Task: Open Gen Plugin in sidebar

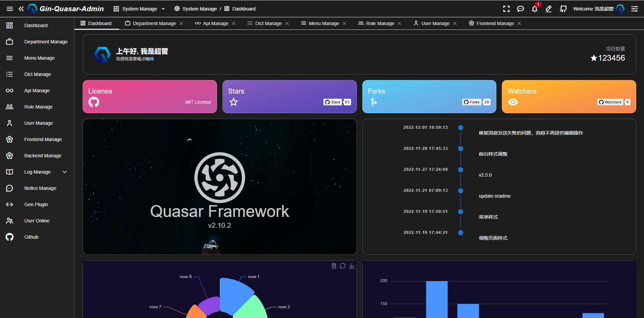Action: point(37,204)
